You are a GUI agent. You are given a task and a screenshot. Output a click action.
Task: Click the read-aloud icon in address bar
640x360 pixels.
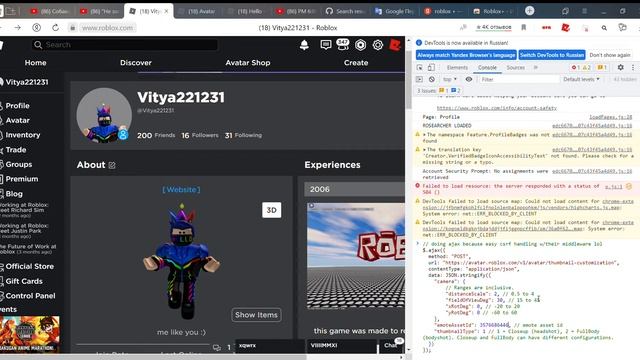pyautogui.click(x=463, y=27)
